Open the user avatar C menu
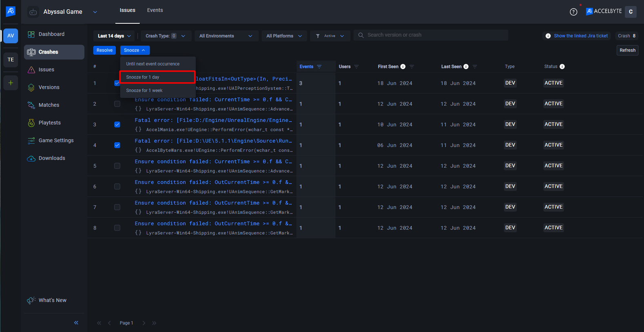 tap(631, 11)
